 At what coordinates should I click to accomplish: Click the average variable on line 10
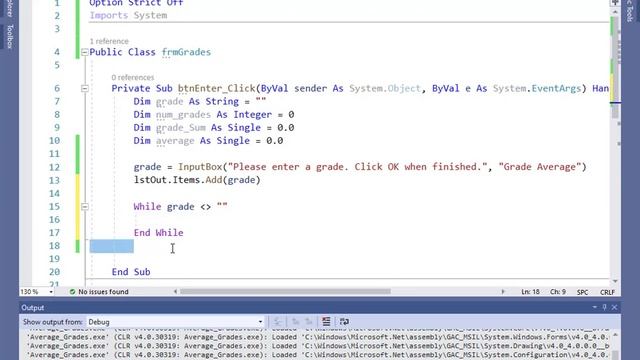(175, 141)
